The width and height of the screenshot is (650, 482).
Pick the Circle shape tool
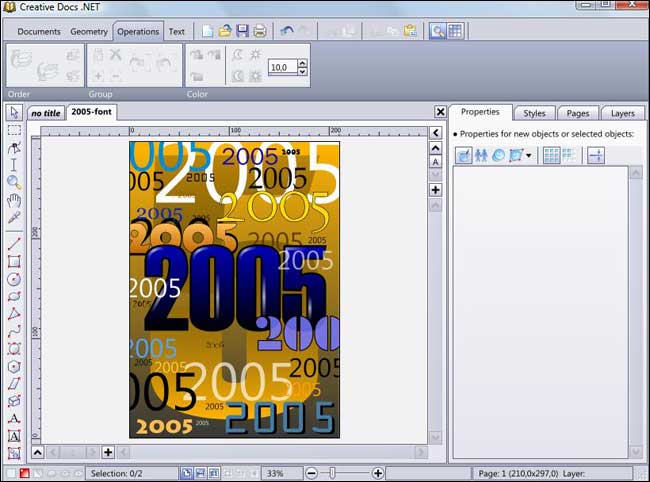click(x=14, y=279)
